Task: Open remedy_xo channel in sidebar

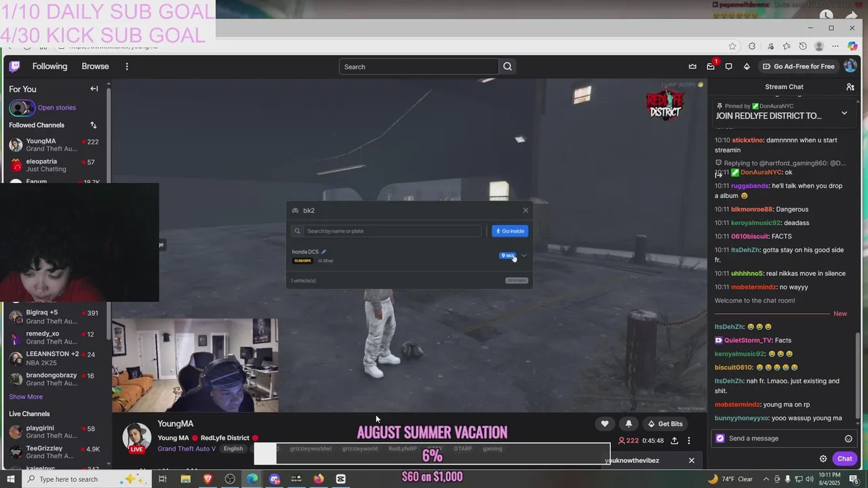Action: pyautogui.click(x=54, y=338)
